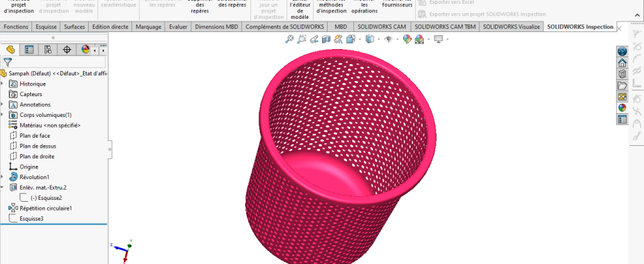The image size is (644, 264).
Task: Click the Display Style cube icon
Action: pos(370,39)
